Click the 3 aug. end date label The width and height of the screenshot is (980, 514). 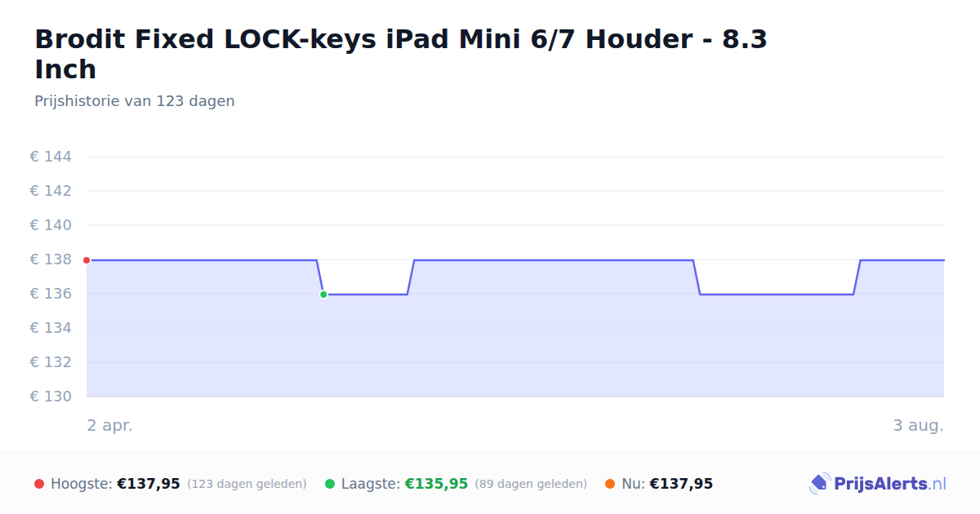[918, 425]
